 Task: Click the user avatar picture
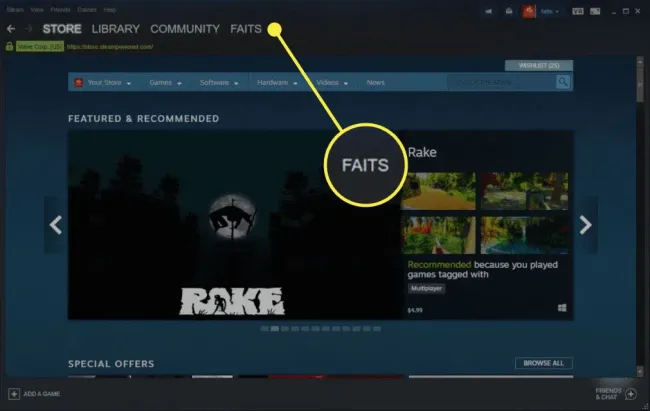pyautogui.click(x=529, y=11)
